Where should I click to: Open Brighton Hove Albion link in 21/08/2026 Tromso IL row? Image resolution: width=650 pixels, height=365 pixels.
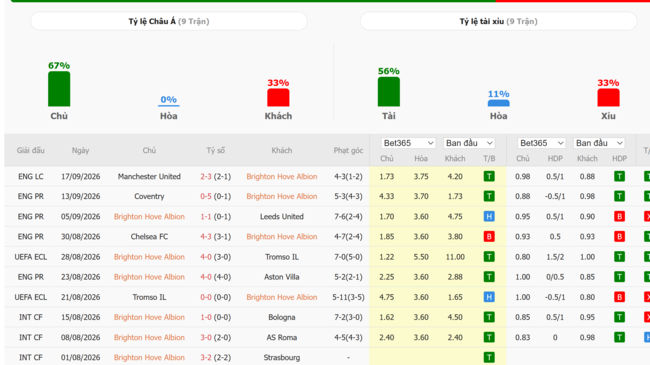282,297
